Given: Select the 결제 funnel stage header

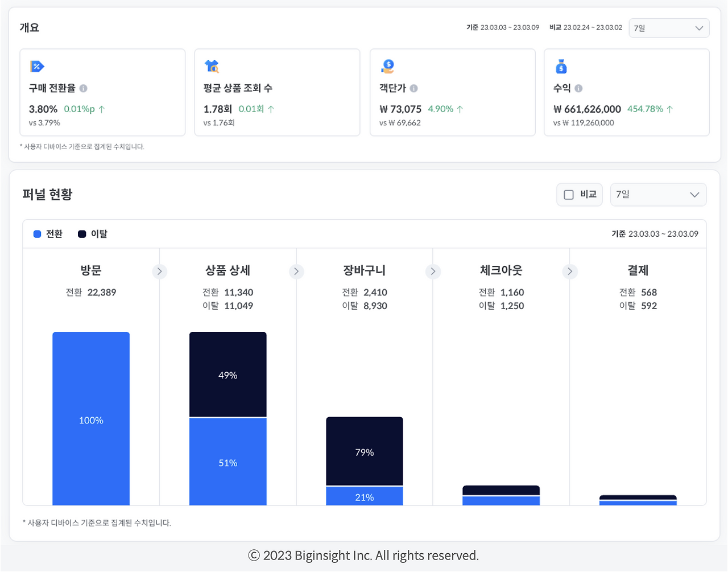Looking at the screenshot, I should (x=638, y=270).
